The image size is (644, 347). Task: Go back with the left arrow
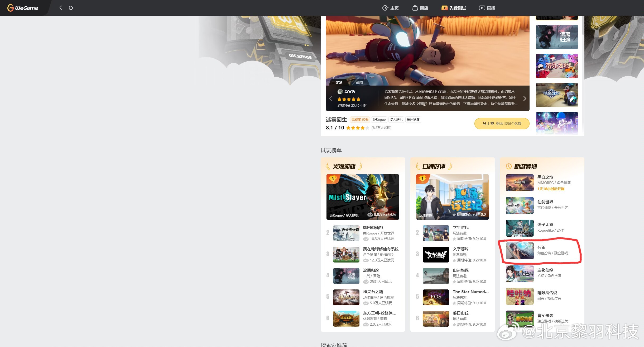tap(61, 8)
